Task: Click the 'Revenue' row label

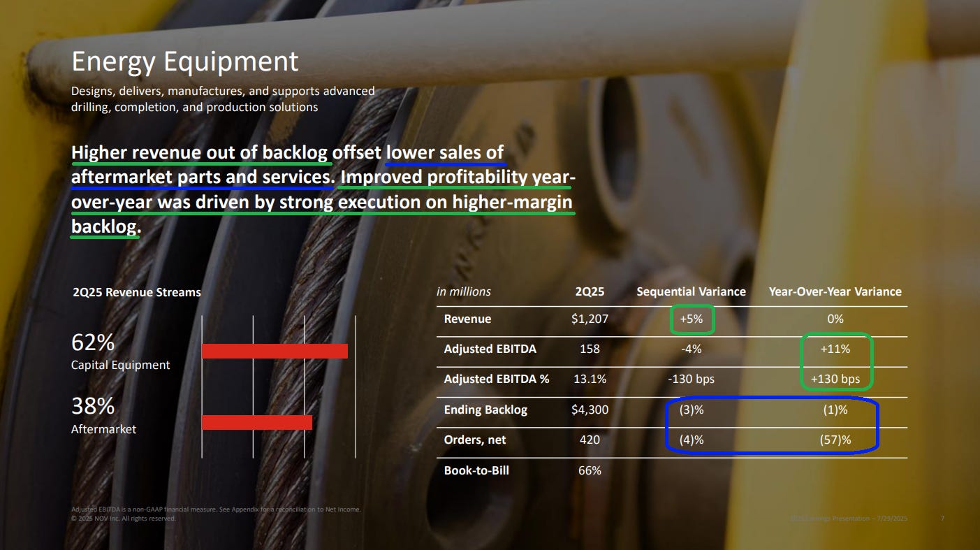Action: click(467, 319)
